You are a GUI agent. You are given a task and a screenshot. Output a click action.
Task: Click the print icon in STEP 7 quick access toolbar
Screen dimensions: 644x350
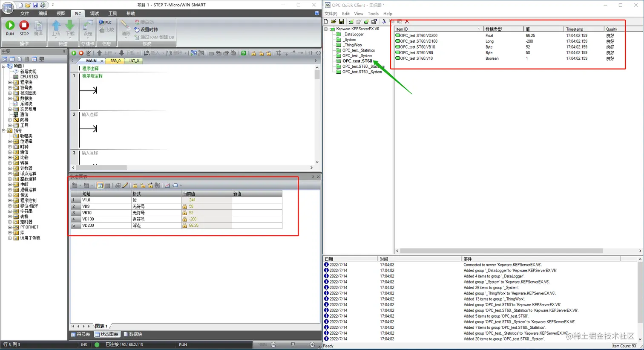43,5
